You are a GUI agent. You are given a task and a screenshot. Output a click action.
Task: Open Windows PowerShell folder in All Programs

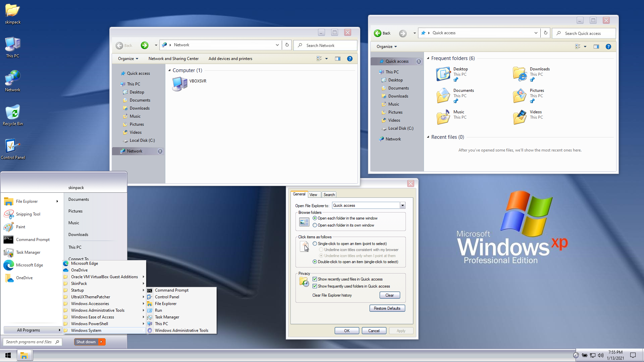click(90, 324)
